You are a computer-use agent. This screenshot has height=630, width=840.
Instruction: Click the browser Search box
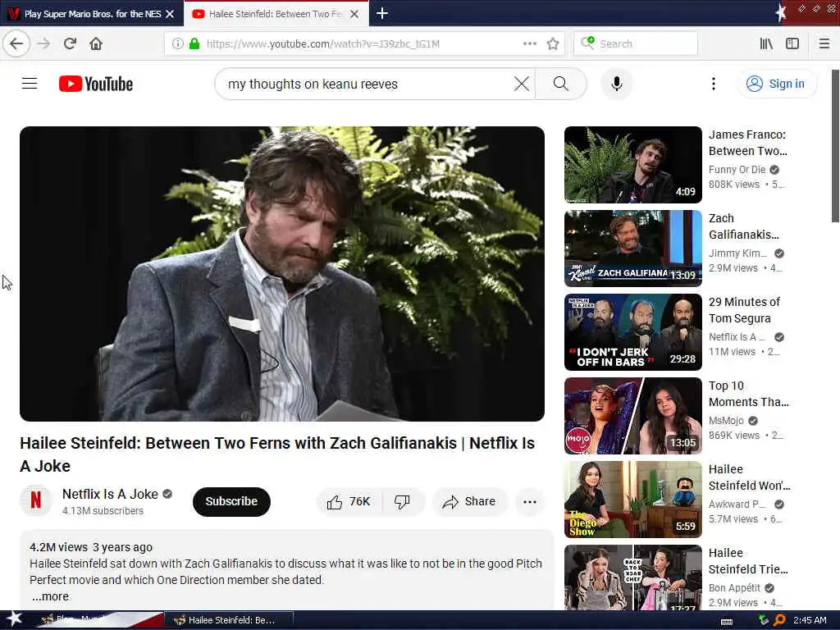click(636, 43)
